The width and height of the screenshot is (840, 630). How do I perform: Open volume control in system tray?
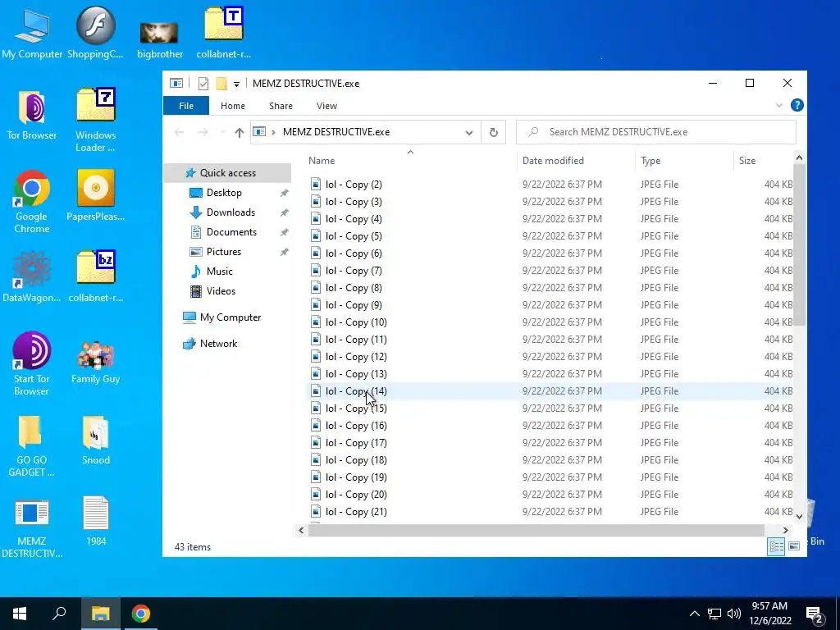[734, 614]
